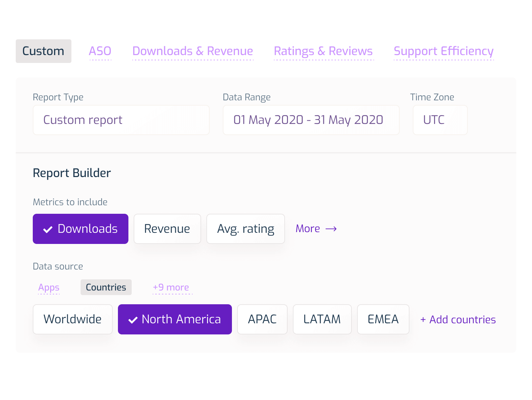Toggle the Downloads metric off
This screenshot has width=532, height=400.
click(80, 229)
